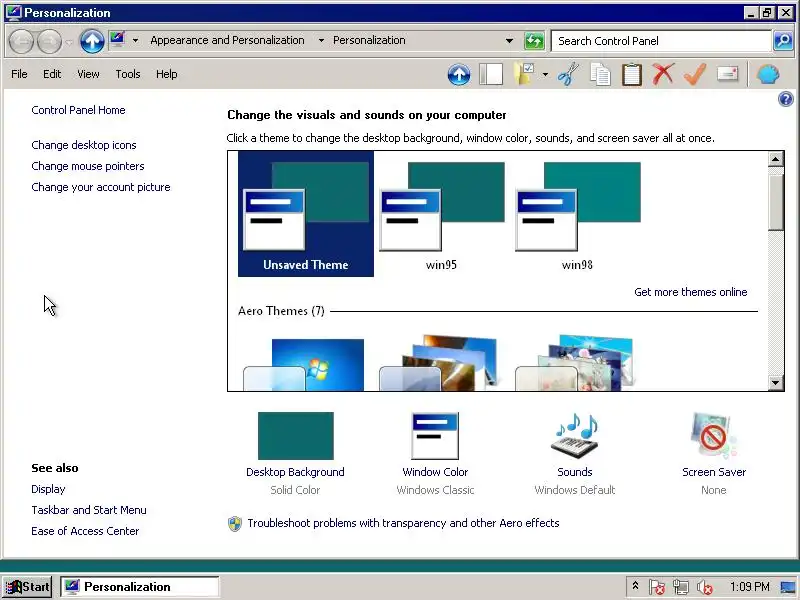The height and width of the screenshot is (600, 800).
Task: Click the Start button on taskbar
Action: pyautogui.click(x=28, y=587)
